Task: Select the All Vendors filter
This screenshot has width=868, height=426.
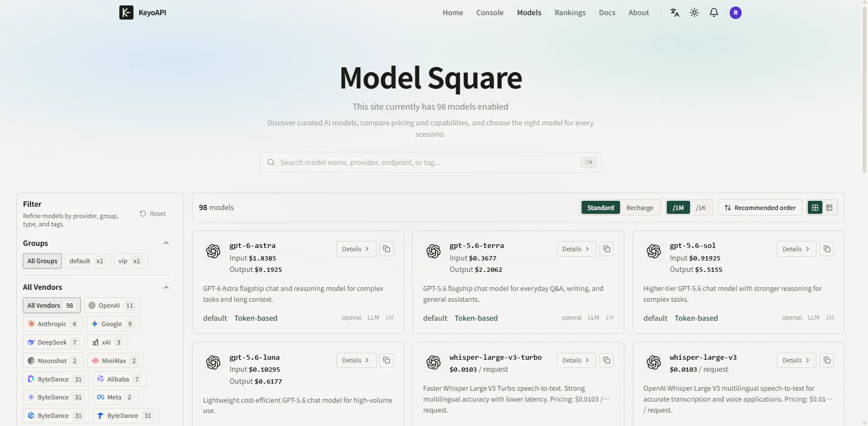Action: pos(52,306)
